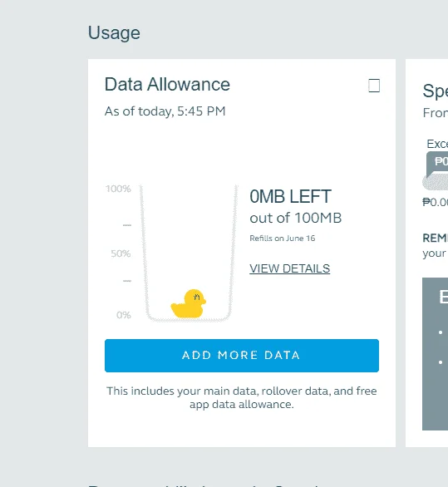
Task: Click the data glass gauge outline
Action: 189,253
